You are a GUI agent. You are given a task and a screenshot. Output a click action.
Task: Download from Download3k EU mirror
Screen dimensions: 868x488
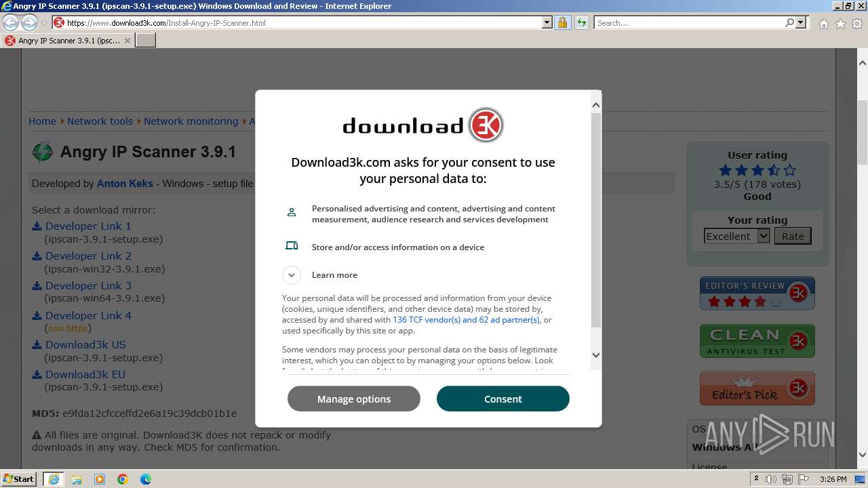point(85,375)
